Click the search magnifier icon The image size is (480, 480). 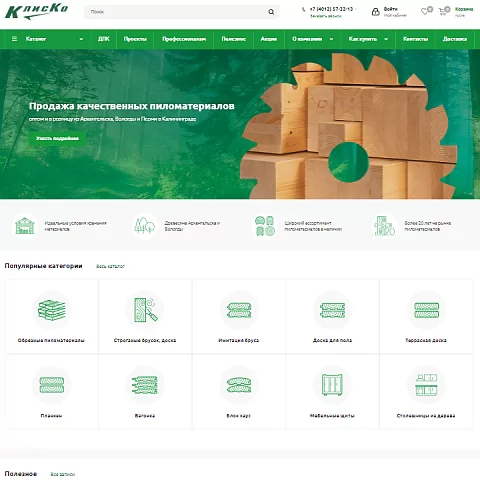[271, 12]
